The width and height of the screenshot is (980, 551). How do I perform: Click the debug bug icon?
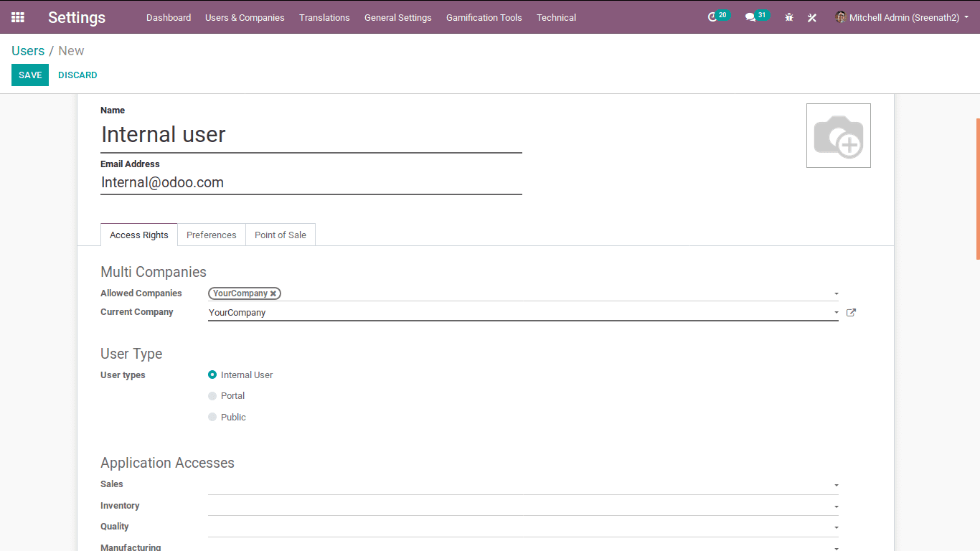pyautogui.click(x=789, y=17)
